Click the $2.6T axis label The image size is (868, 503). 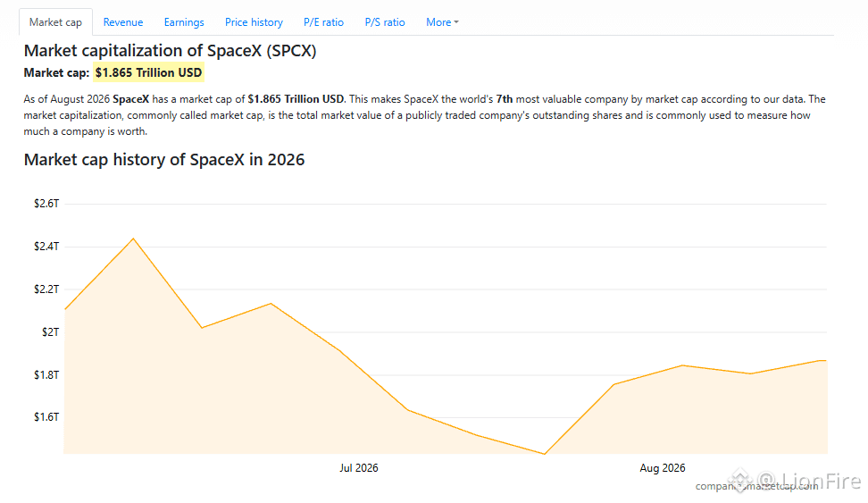click(x=46, y=204)
